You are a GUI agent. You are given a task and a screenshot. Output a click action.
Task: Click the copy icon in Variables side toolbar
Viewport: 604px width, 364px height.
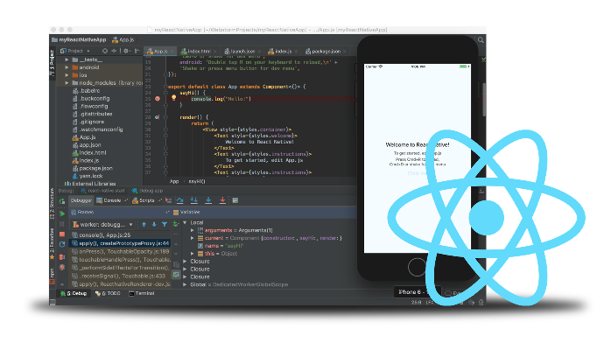coord(176,264)
